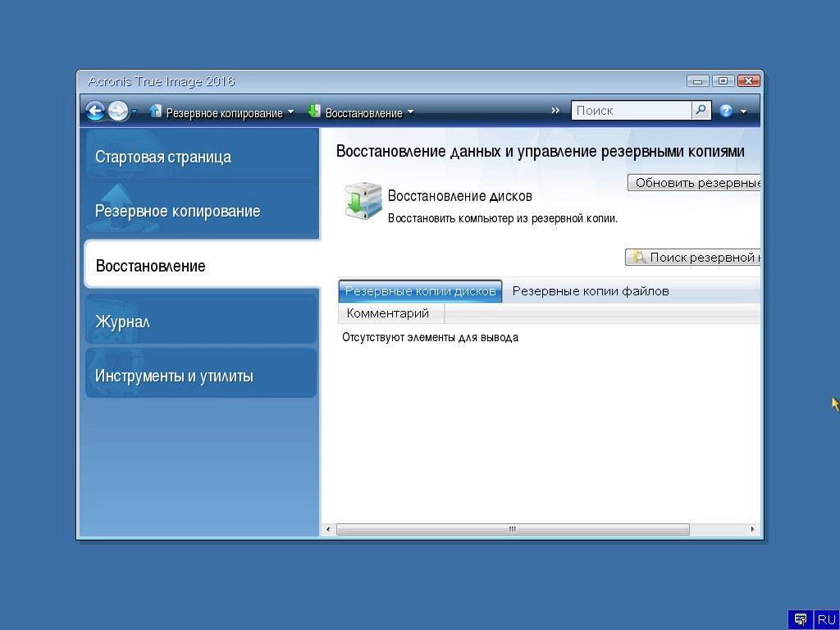840x630 pixels.
Task: Click the scrollbar left arrow
Action: click(x=328, y=529)
